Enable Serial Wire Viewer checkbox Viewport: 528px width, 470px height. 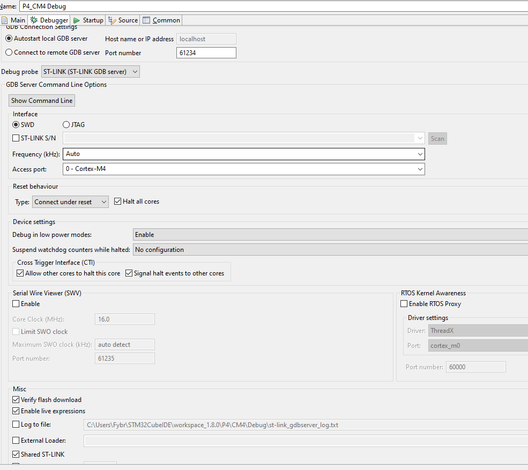[15, 304]
